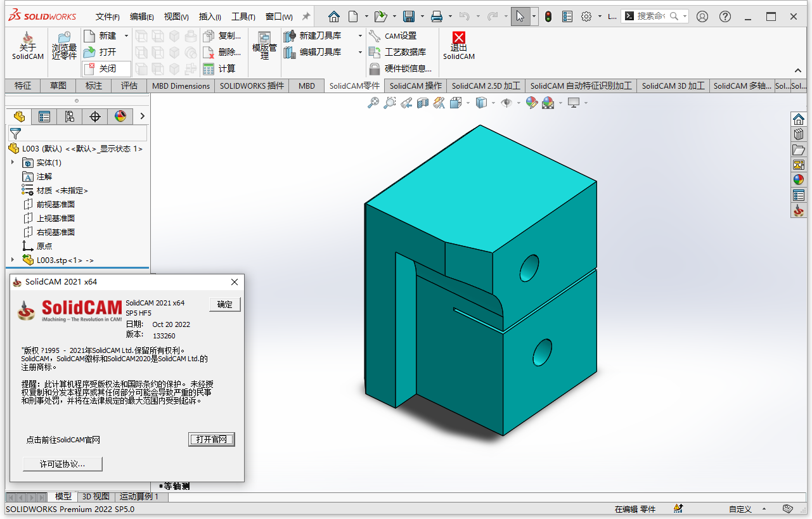Toggle the Section View icon

click(x=423, y=102)
